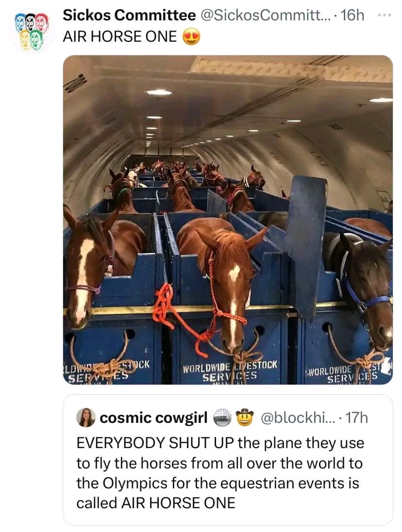The width and height of the screenshot is (402, 532).
Task: Open the @SickosCommitt handle link
Action: 264,15
